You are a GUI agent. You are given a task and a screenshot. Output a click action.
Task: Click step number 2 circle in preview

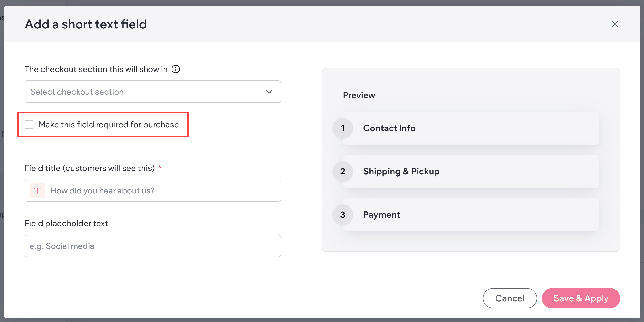coord(342,171)
